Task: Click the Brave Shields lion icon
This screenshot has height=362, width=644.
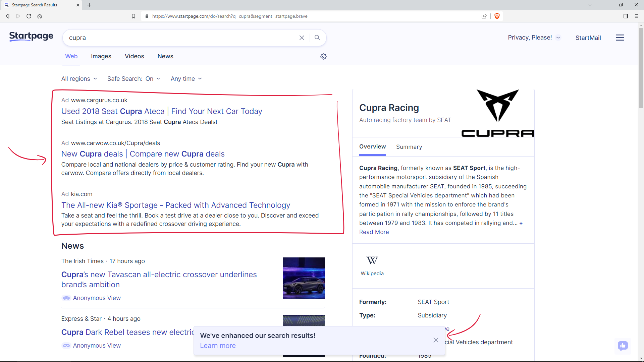Action: click(497, 16)
